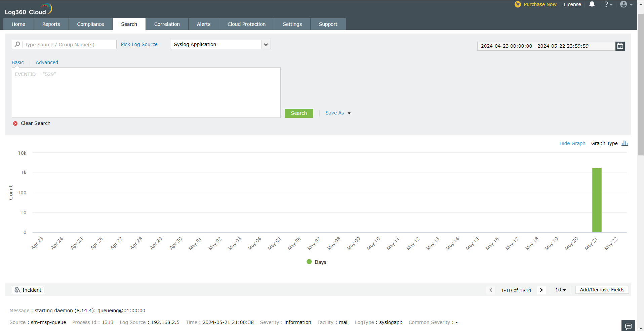Image resolution: width=644 pixels, height=331 pixels.
Task: Open the date range calendar icon
Action: coord(620,46)
